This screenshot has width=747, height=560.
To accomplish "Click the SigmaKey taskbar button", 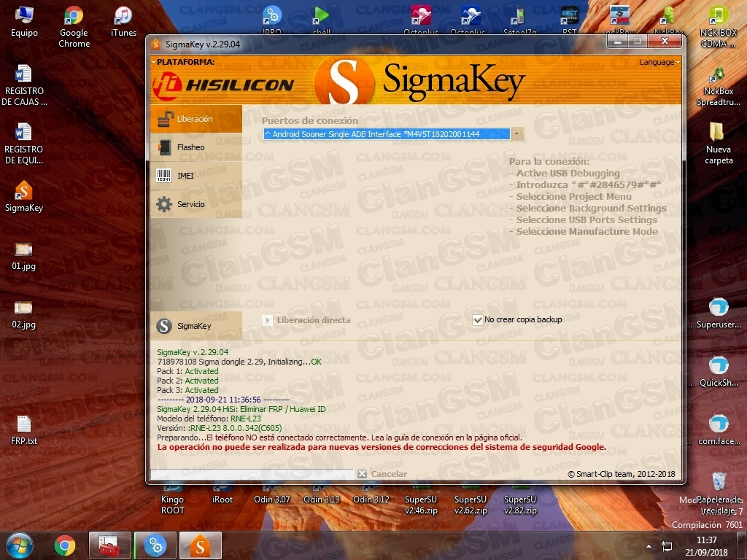I will click(201, 545).
